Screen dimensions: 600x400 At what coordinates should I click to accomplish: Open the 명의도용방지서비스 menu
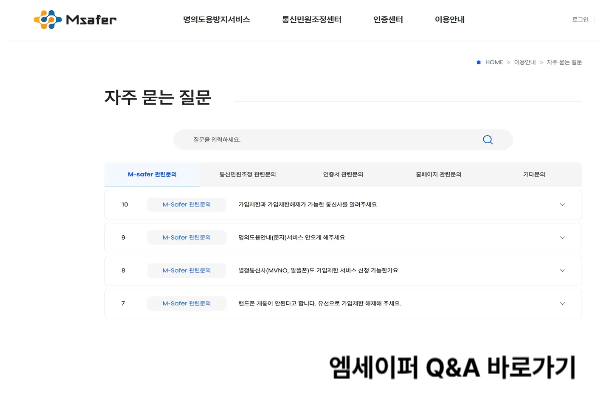coord(217,19)
